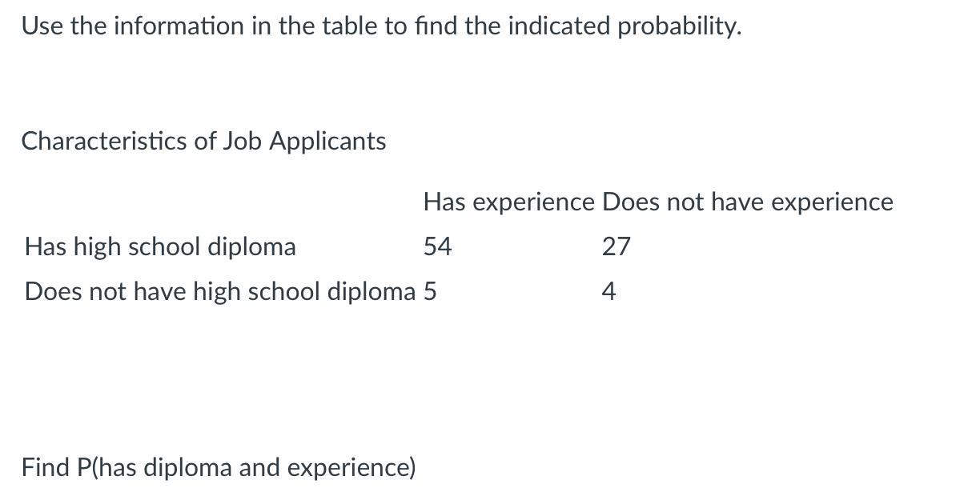Click the value 54 in the table
This screenshot has width=980, height=496.
438,247
